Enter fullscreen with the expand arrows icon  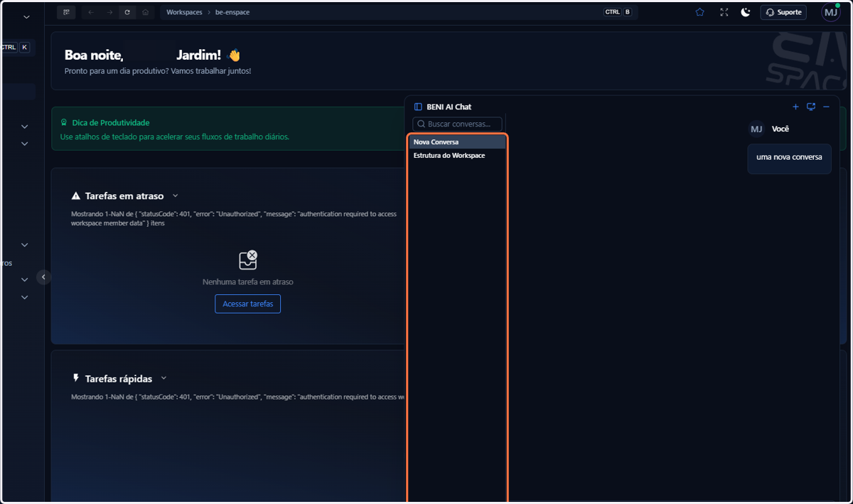724,12
